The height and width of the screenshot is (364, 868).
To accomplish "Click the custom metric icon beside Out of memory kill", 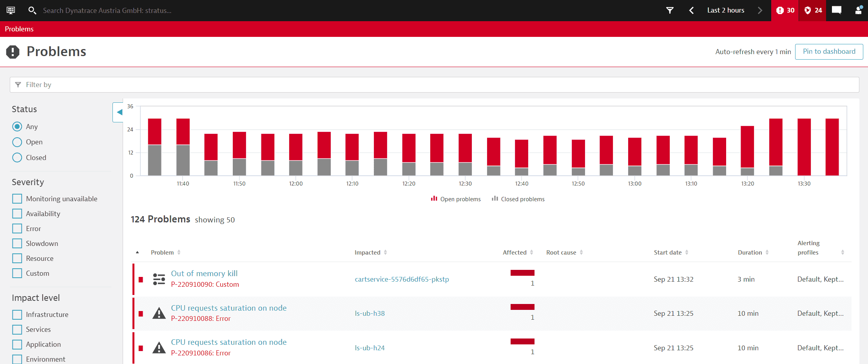I will [x=159, y=279].
